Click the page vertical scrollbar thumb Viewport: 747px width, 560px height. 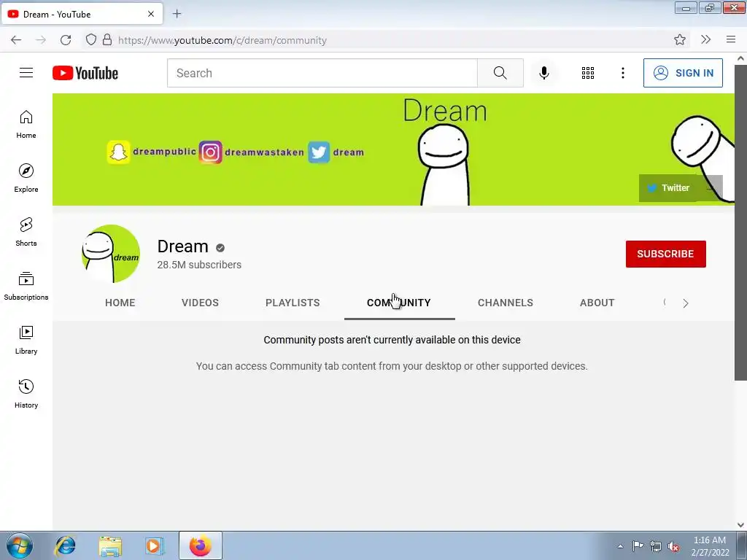pyautogui.click(x=740, y=222)
